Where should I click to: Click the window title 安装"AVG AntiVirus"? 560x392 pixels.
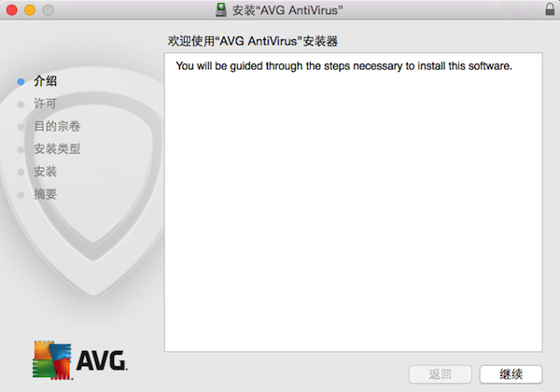pos(287,10)
